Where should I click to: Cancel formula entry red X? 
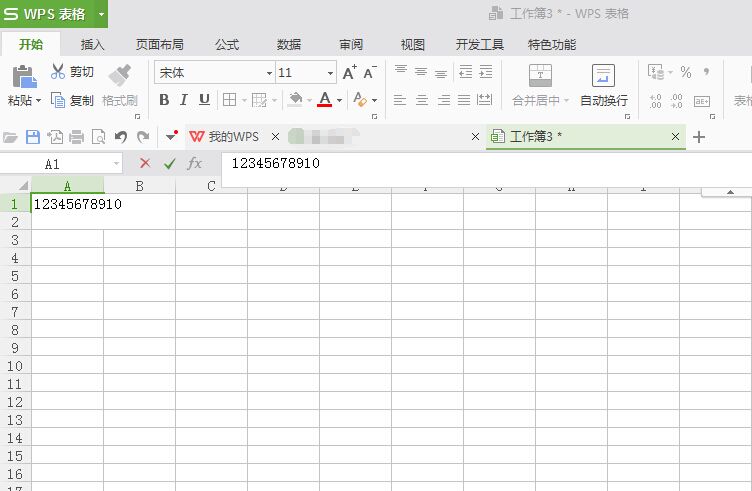[145, 164]
